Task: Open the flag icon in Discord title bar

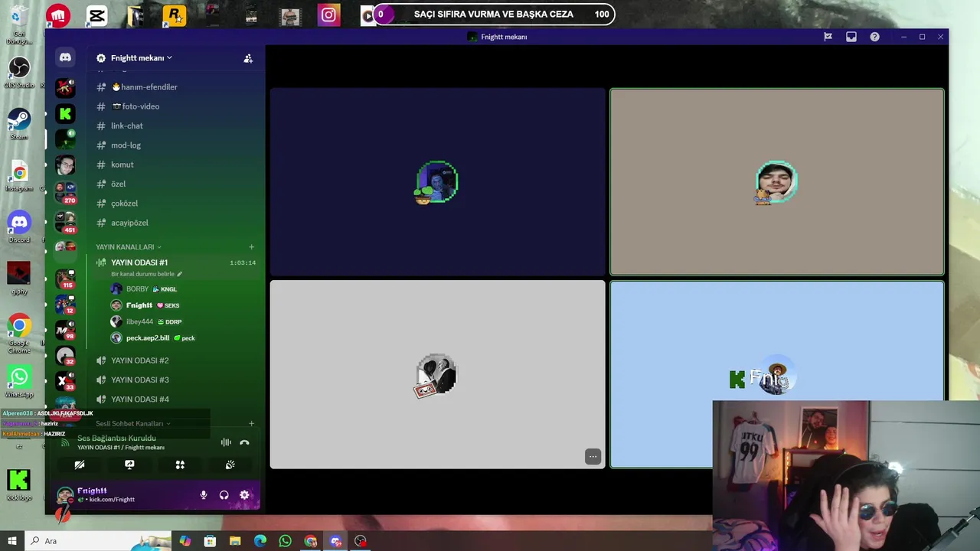Action: tap(828, 37)
